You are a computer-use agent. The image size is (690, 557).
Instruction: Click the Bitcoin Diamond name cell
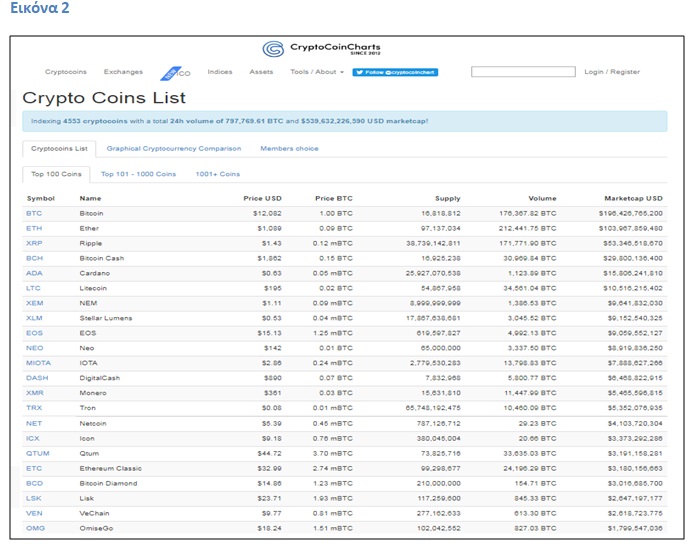pos(108,484)
